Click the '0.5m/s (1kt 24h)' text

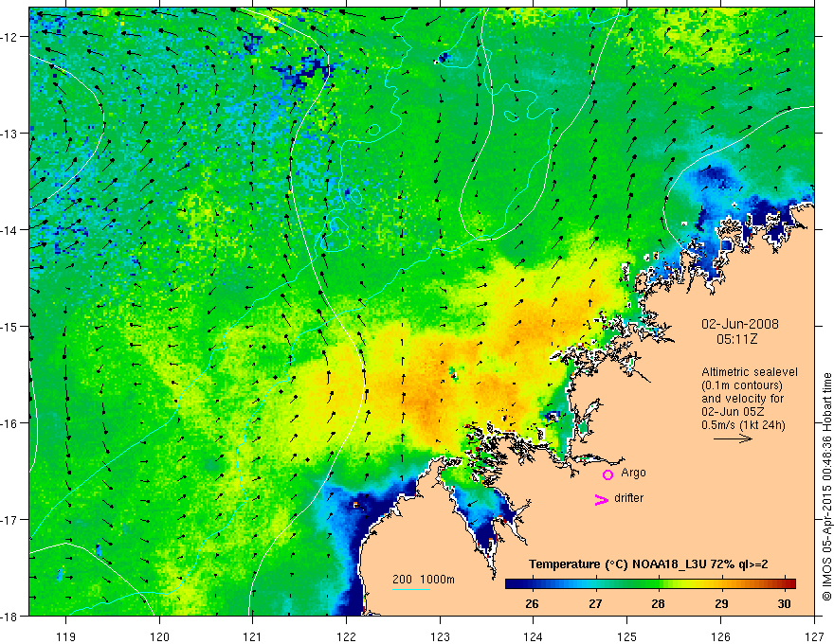tap(743, 425)
